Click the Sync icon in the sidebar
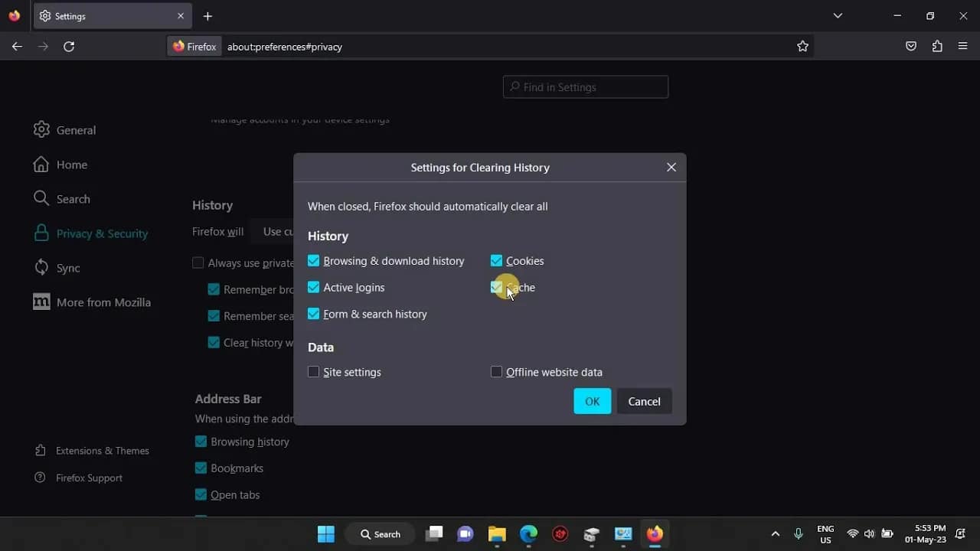980x551 pixels. [x=41, y=267]
